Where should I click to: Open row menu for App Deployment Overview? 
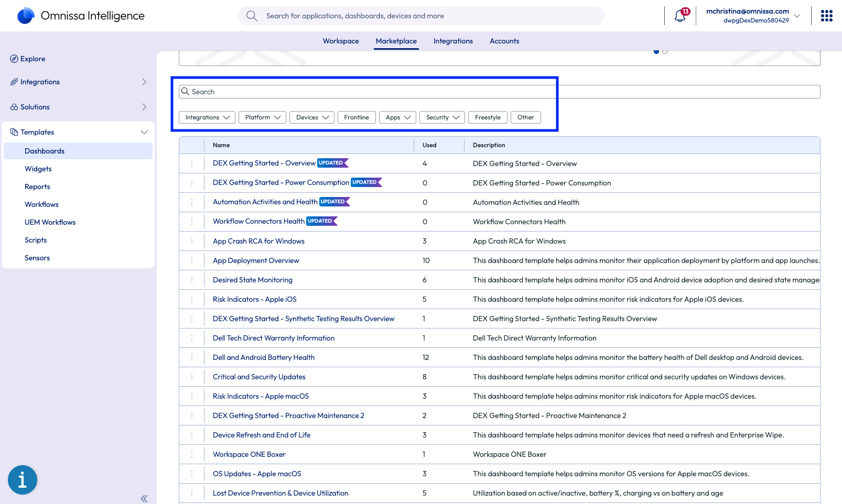[x=192, y=260]
